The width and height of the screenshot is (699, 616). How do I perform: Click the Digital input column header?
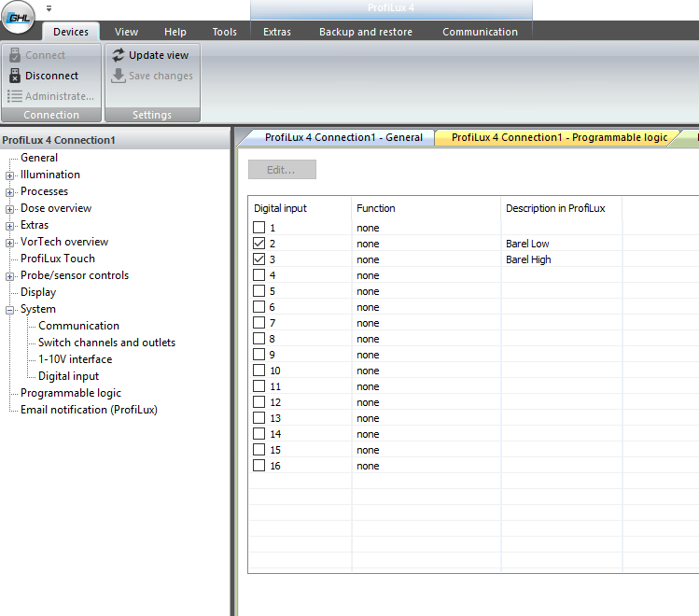pos(300,208)
